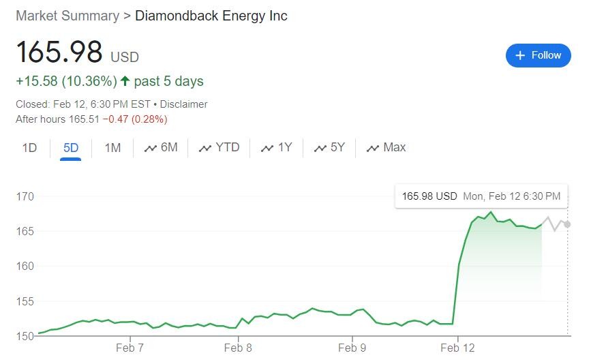Viewport: 591px width, 364px height.
Task: Click the trend icon beside 6M
Action: tap(151, 148)
